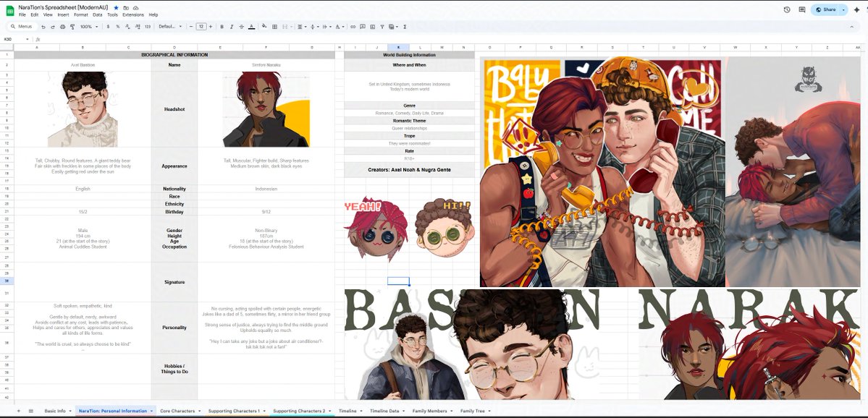Open version history via the clock icon

click(788, 9)
